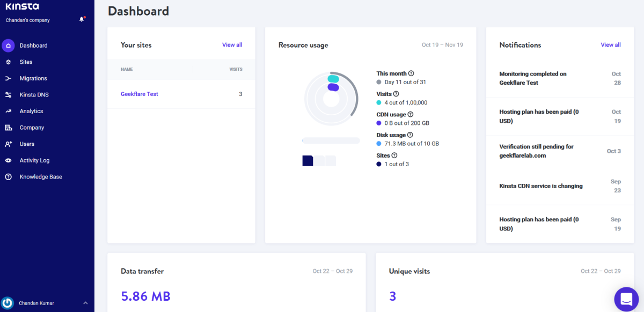Select the Analytics chart icon
Image resolution: width=644 pixels, height=312 pixels.
pyautogui.click(x=8, y=111)
